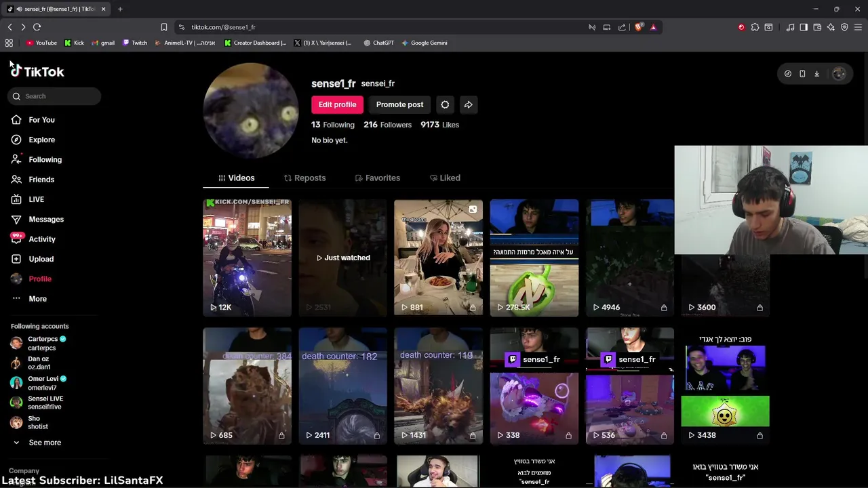This screenshot has height=488, width=868.
Task: Open the Just watched video
Action: 343,258
